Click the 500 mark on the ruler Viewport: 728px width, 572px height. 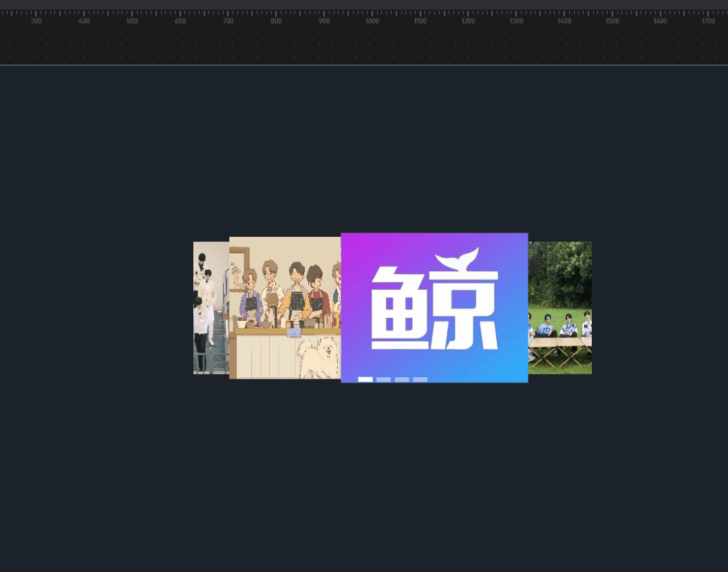(x=132, y=21)
